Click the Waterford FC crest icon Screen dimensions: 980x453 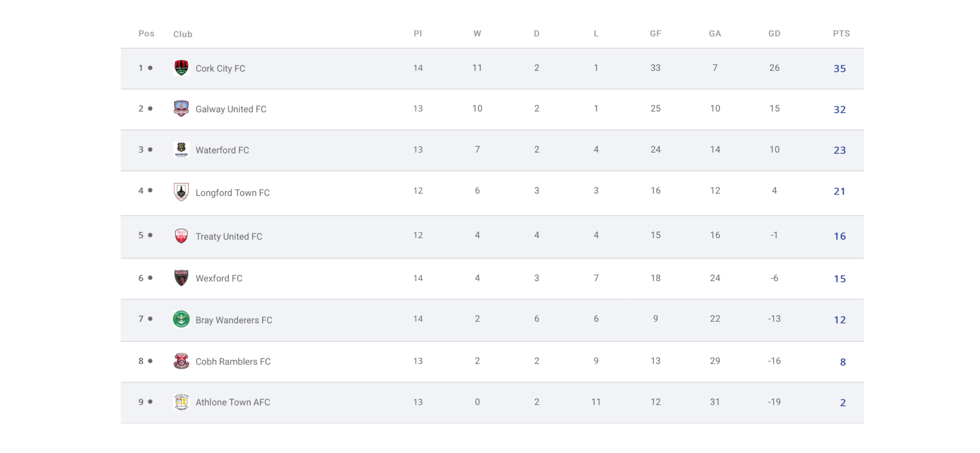181,150
